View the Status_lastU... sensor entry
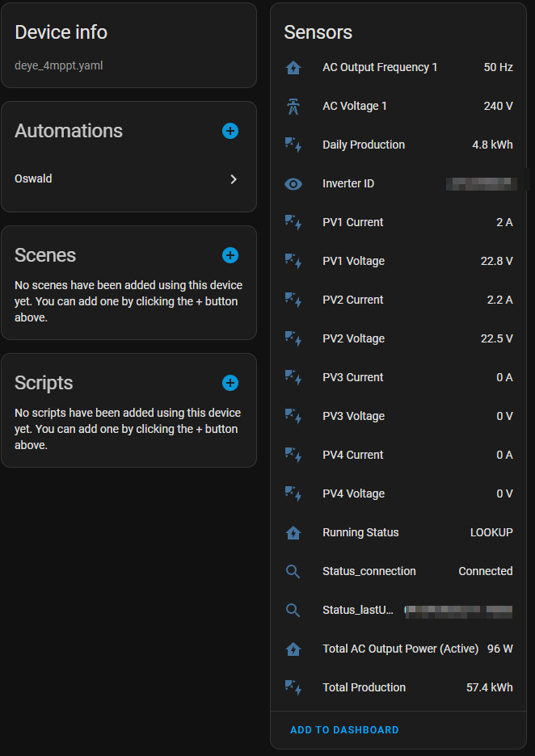The width and height of the screenshot is (535, 756). point(357,610)
